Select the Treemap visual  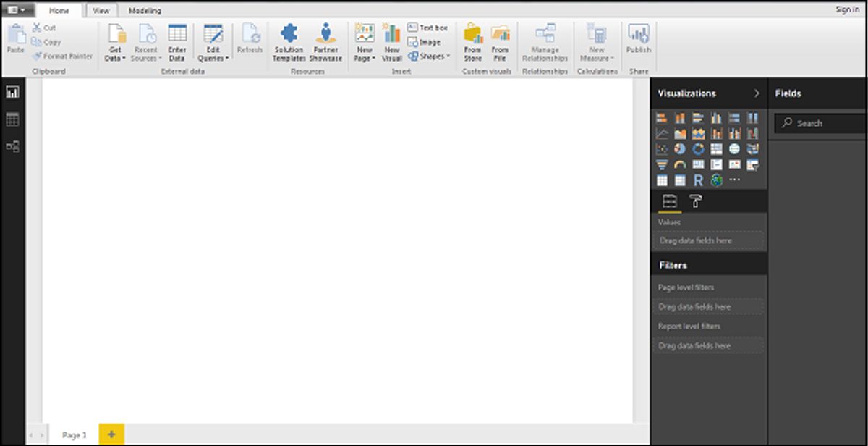(716, 149)
